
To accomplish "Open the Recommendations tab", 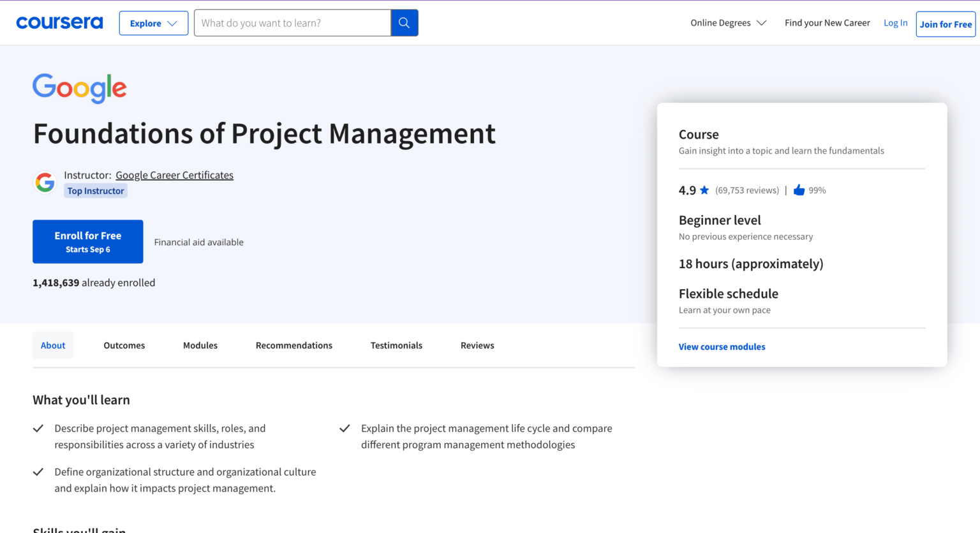I will (x=293, y=345).
